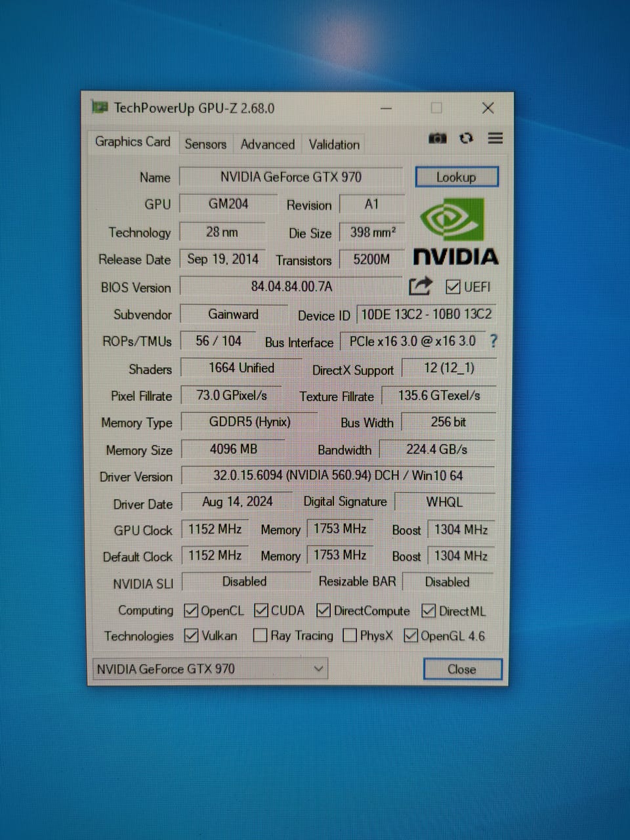Toggle the Vulkan checkbox
Viewport: 630px width, 840px height.
tap(191, 635)
